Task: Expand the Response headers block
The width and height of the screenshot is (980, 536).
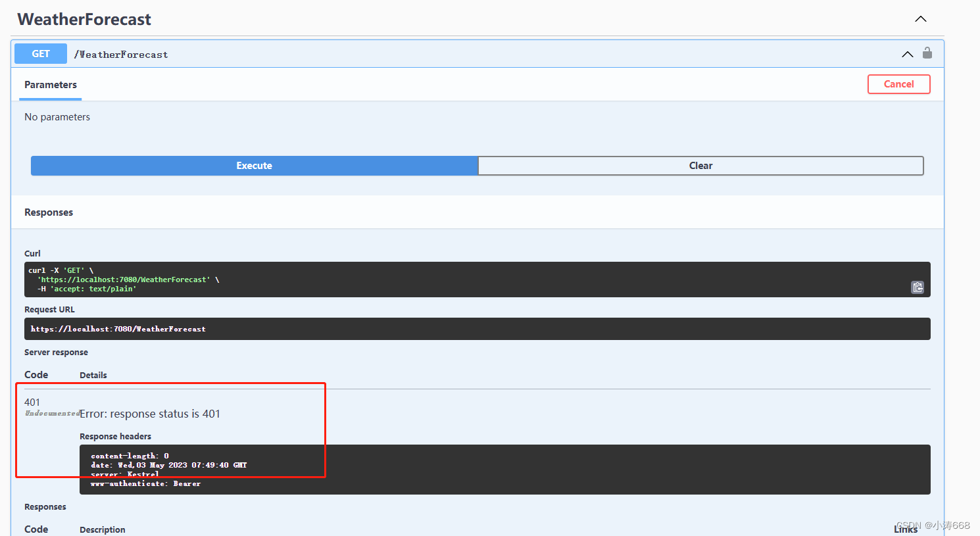Action: (115, 436)
